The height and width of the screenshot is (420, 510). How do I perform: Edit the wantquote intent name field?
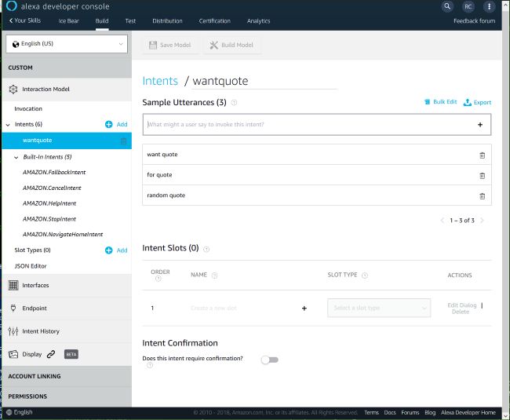pos(264,81)
